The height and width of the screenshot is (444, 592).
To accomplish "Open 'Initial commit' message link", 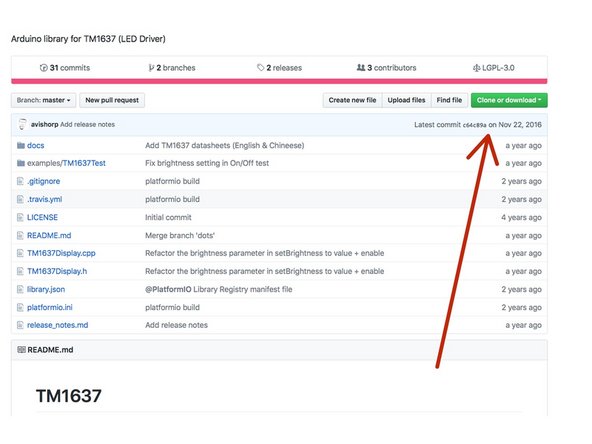I will tap(168, 217).
